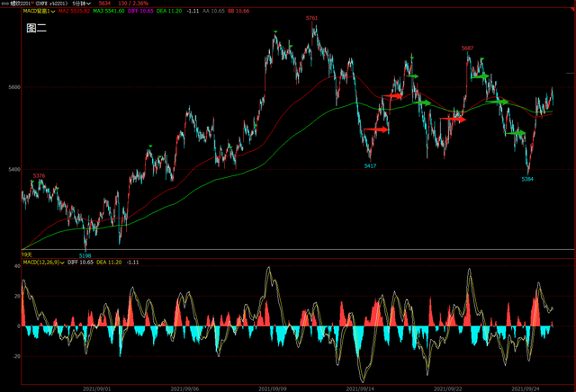Click the 5761 peak price marker

pyautogui.click(x=311, y=18)
